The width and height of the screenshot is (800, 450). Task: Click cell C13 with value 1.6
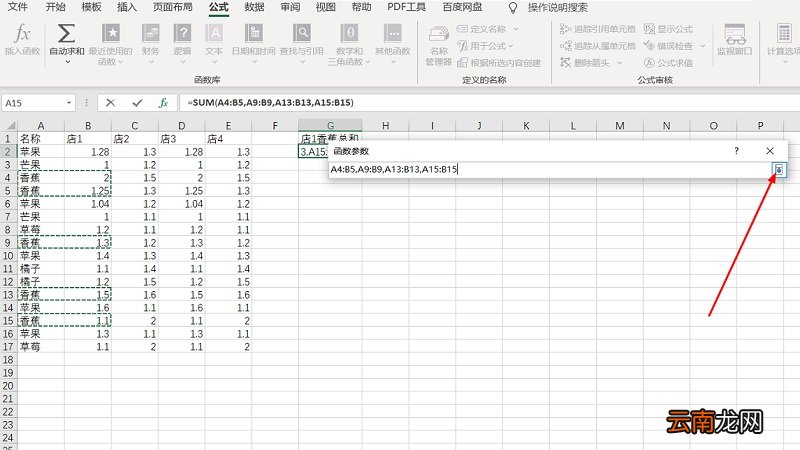click(x=135, y=295)
